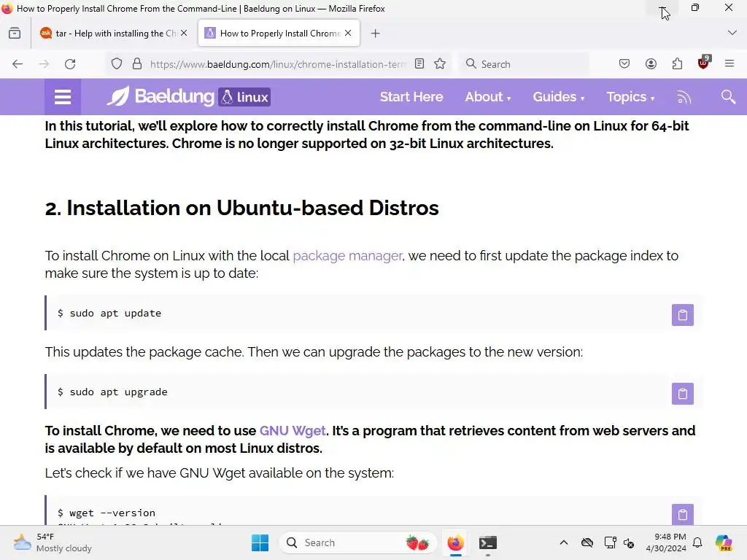Expand the list all tabs chevron

click(732, 33)
